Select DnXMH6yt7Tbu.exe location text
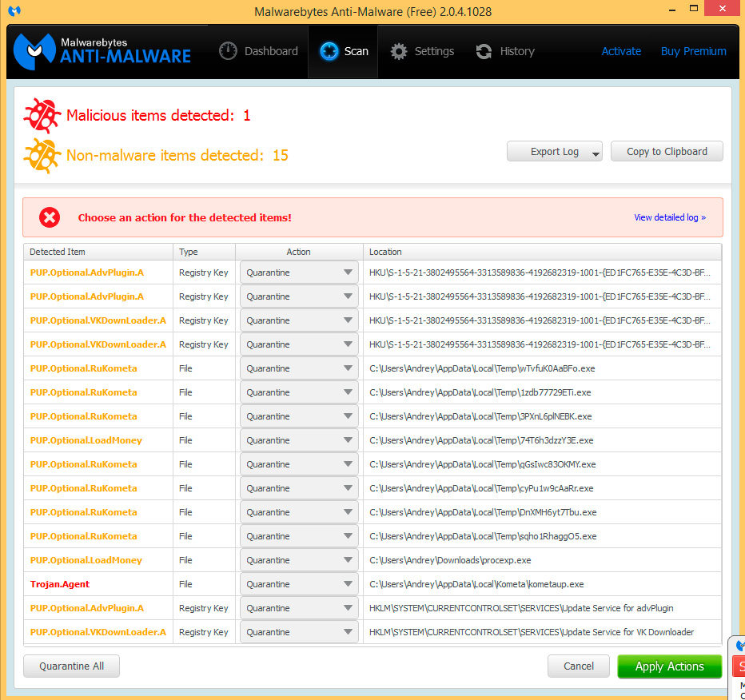The width and height of the screenshot is (745, 700). coord(483,512)
